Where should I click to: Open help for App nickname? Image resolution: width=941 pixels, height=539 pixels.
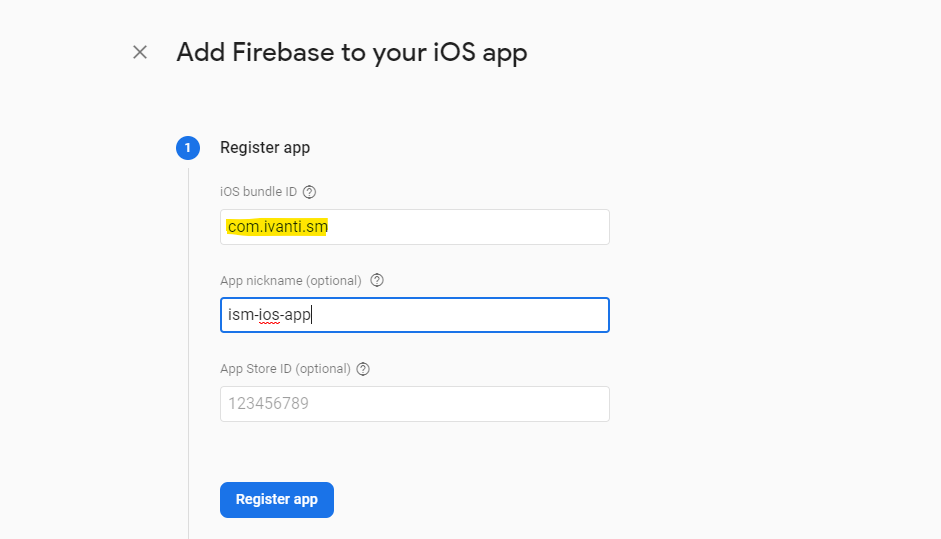[377, 280]
